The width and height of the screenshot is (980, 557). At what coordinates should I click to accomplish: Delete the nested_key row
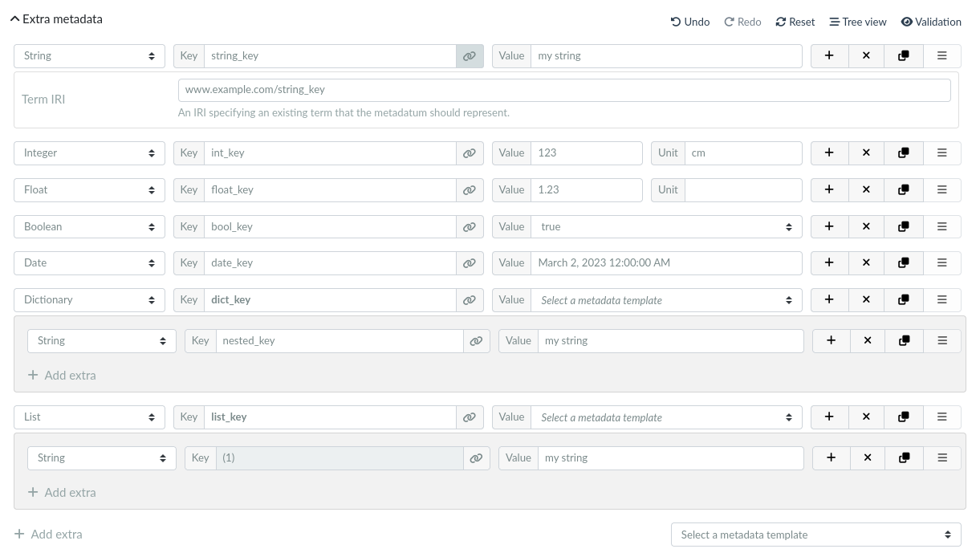pos(868,340)
